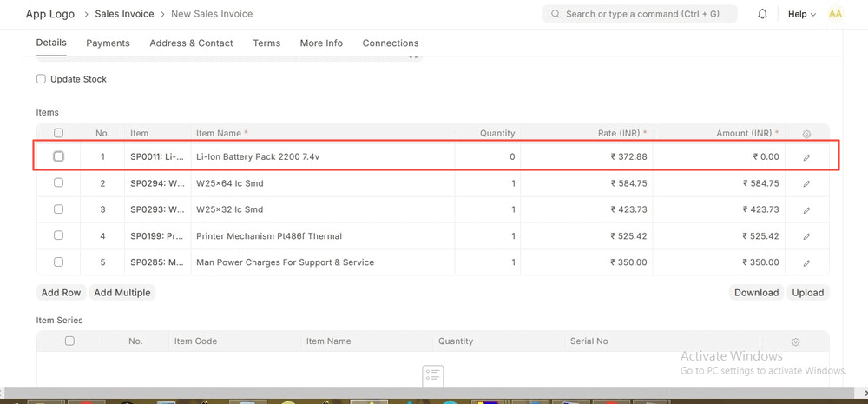Click the rate cell of the SP0199 row
This screenshot has width=868, height=404.
click(586, 236)
